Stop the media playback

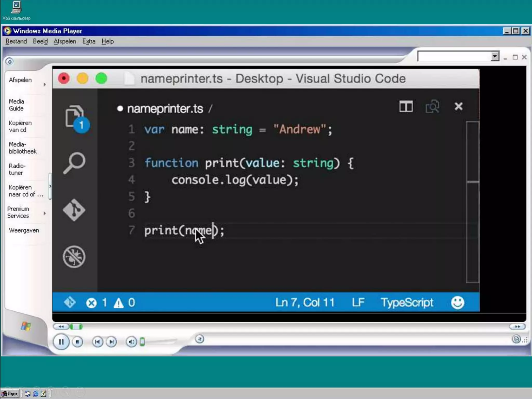(x=77, y=342)
